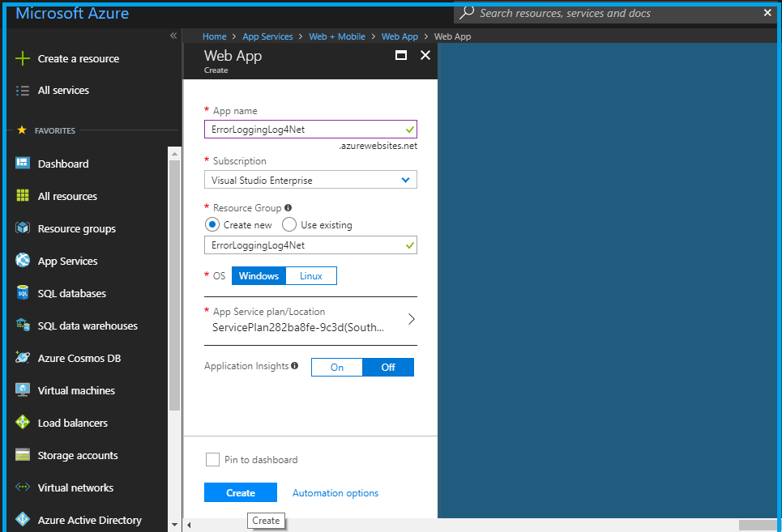Click the Storage accounts icon
Image resolution: width=782 pixels, height=532 pixels.
click(x=23, y=454)
